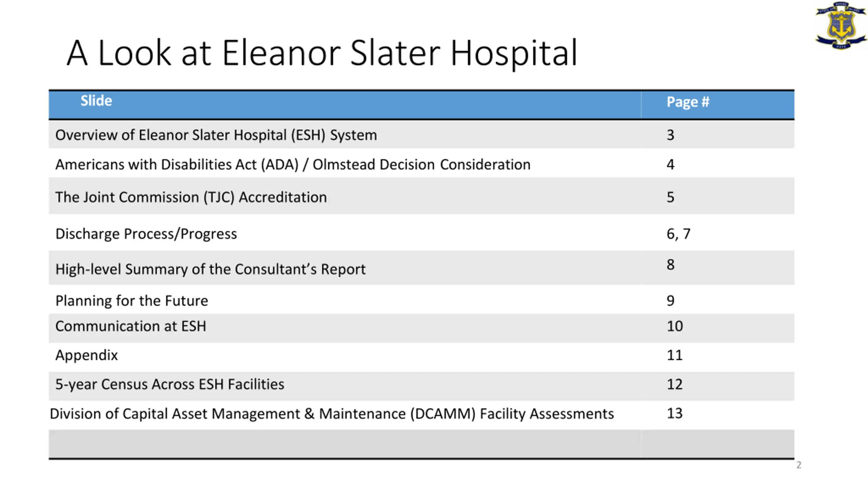Select page number 10 in the Page # column
The image size is (868, 488).
pyautogui.click(x=674, y=326)
